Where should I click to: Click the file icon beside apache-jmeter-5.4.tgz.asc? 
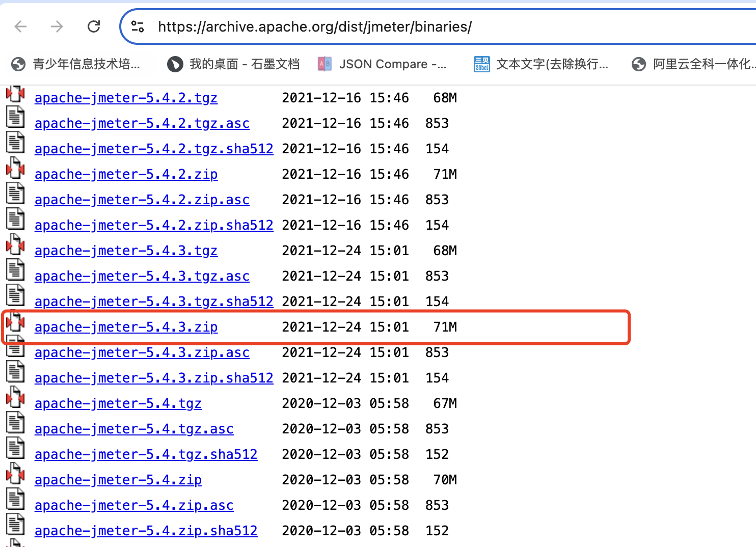click(15, 422)
